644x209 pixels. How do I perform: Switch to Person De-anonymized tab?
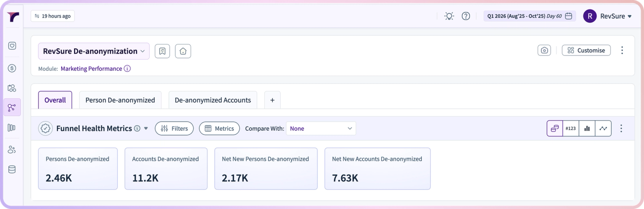121,100
